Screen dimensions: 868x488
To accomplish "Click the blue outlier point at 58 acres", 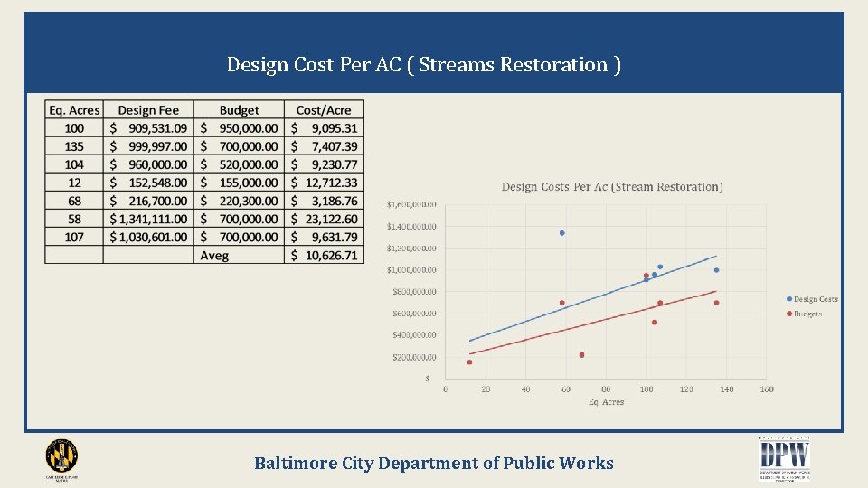I will point(561,233).
